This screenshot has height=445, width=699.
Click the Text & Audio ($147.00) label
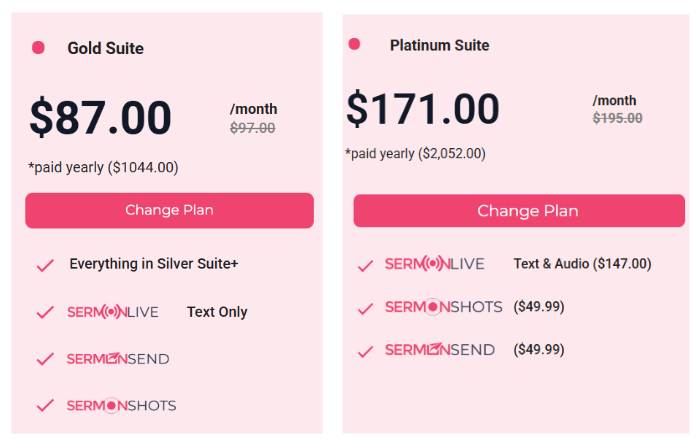[x=582, y=264]
